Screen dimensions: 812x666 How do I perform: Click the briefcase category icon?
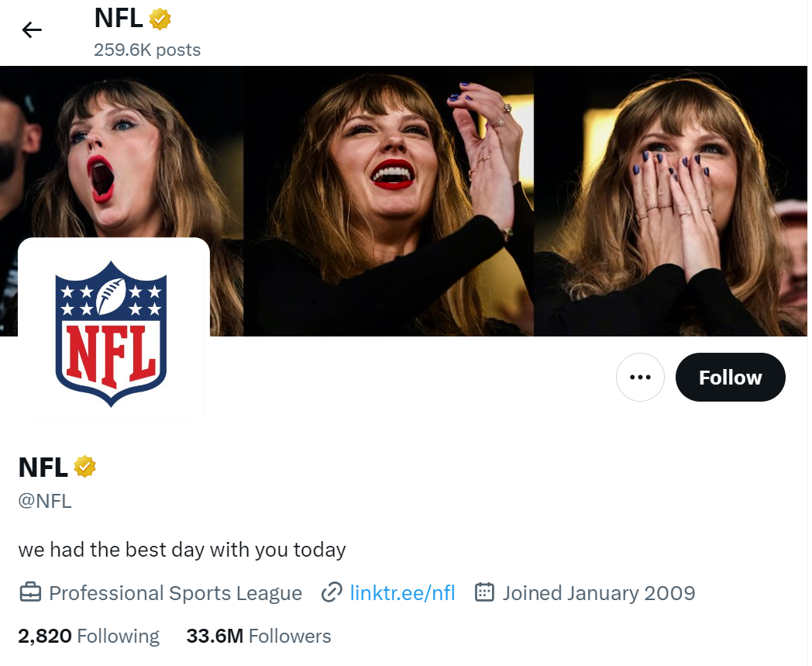(x=29, y=593)
